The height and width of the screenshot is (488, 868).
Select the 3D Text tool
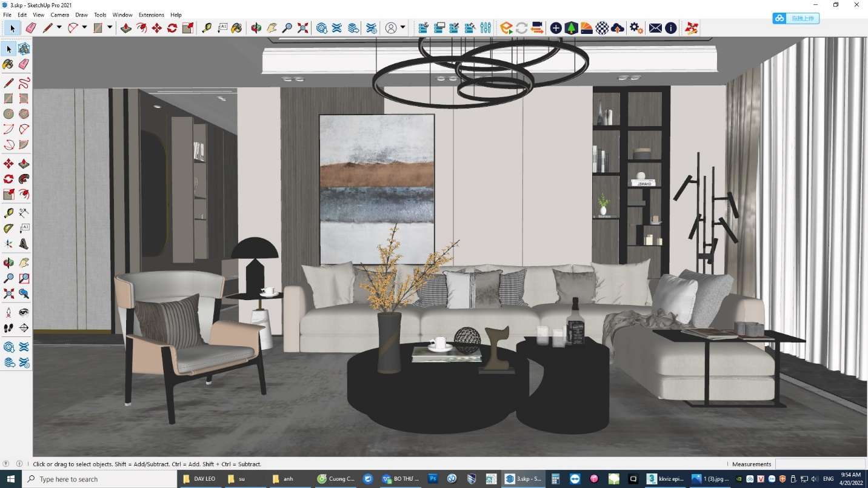(24, 244)
